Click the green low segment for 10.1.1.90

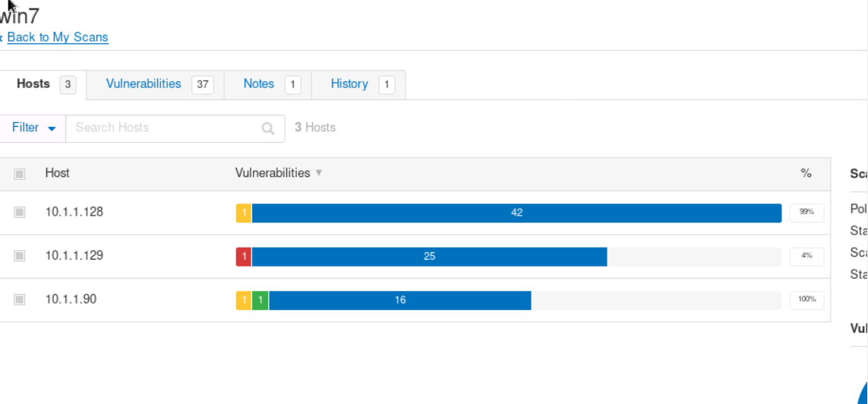260,300
